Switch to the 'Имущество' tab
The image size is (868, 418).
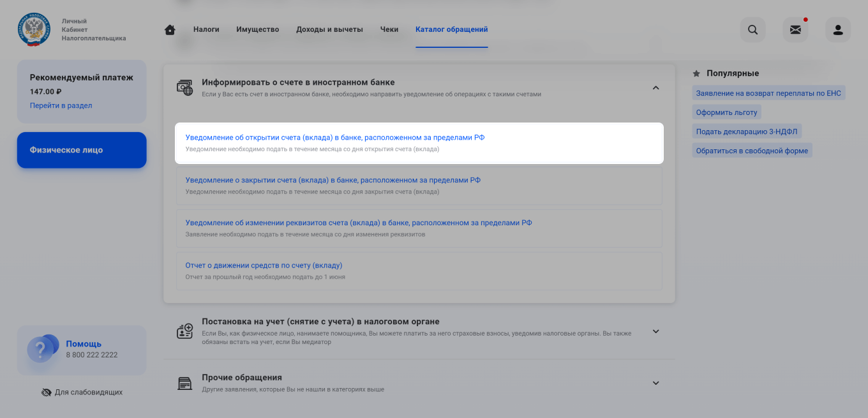pyautogui.click(x=258, y=29)
